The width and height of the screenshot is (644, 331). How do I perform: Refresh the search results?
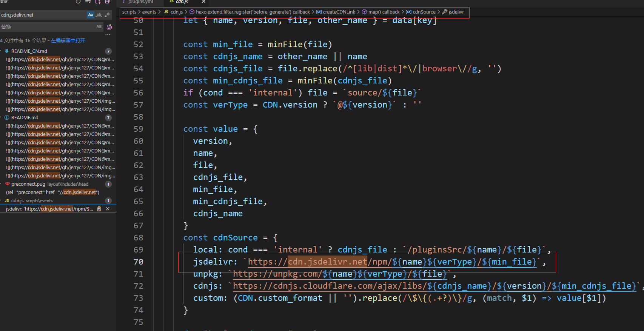click(x=78, y=2)
